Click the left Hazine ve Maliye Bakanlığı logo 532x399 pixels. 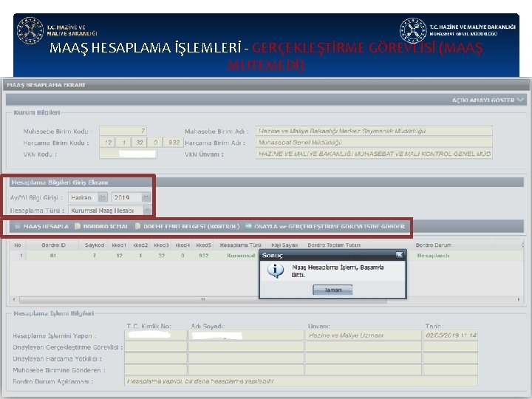point(30,30)
